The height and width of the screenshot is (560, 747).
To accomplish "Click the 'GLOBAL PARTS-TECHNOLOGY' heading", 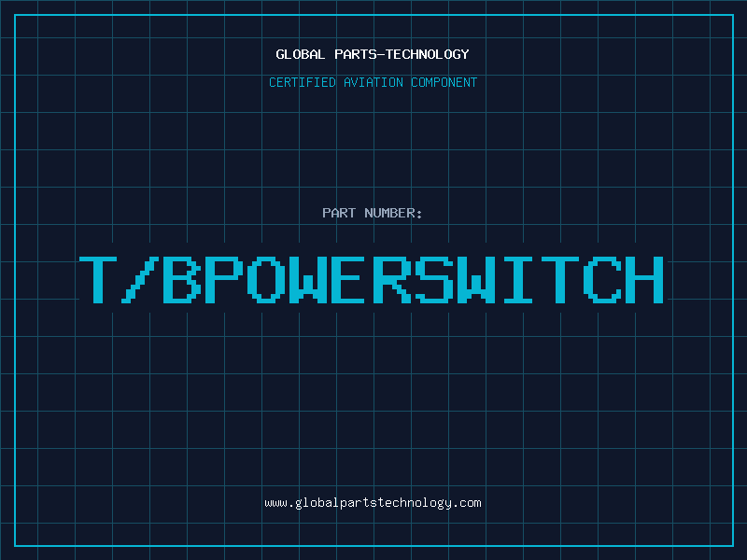I will coord(373,54).
